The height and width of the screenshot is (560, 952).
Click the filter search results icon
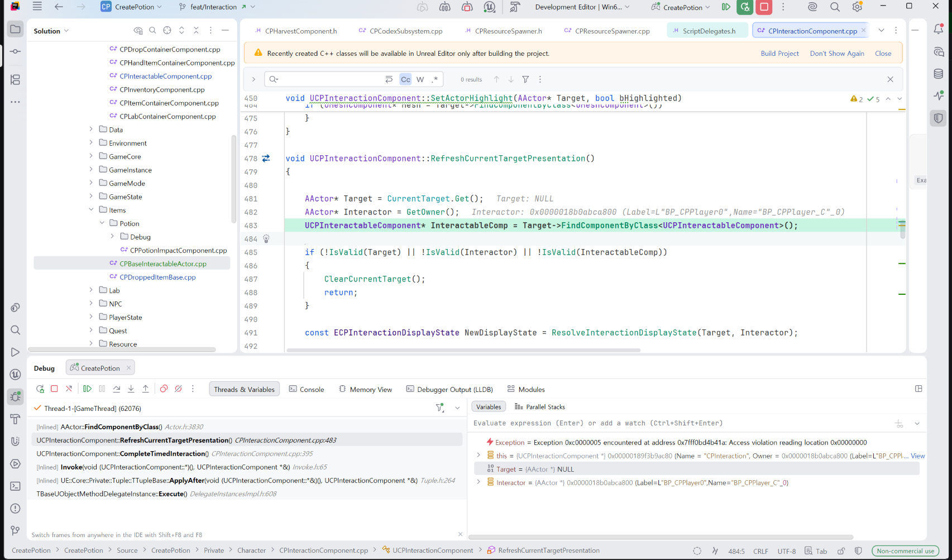(525, 79)
